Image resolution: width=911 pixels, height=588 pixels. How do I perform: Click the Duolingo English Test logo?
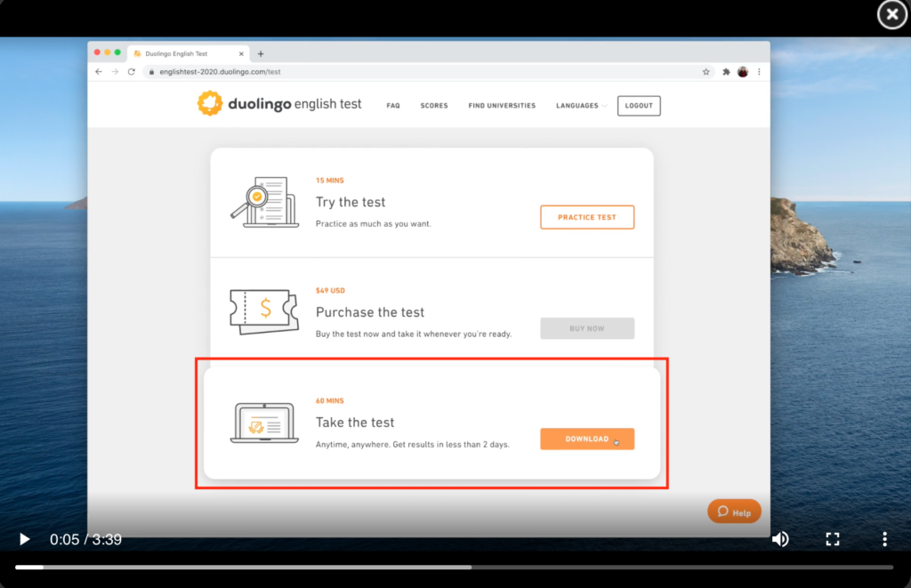point(278,103)
